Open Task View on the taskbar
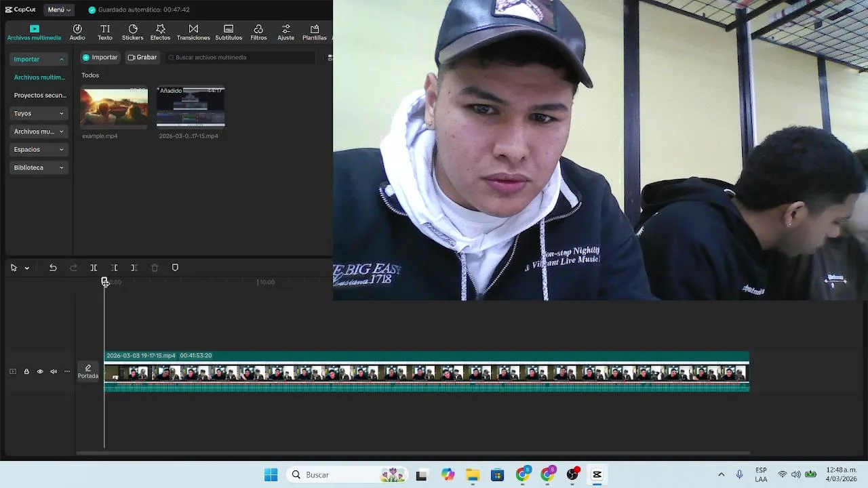Screen dimensions: 868x488 coord(421,475)
